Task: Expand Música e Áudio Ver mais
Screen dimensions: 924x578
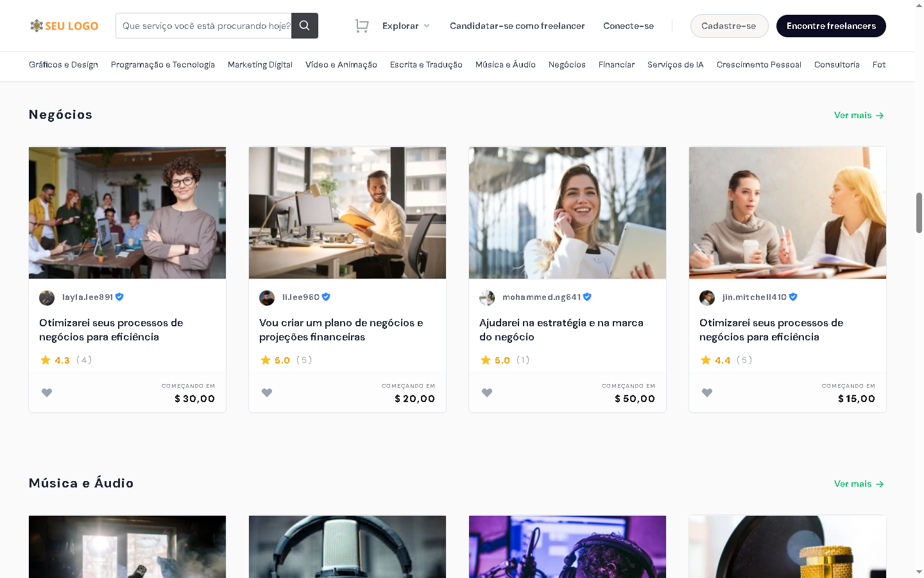Action: 859,484
